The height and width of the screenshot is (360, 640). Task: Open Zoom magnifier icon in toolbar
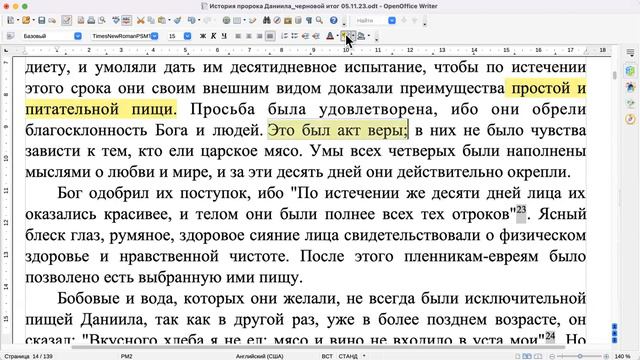click(x=320, y=20)
